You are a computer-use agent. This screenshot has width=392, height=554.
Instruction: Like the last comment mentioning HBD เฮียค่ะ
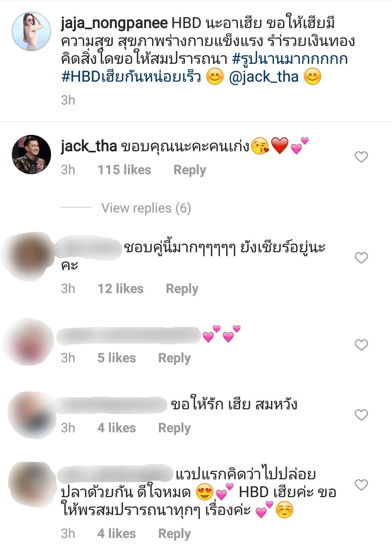tap(361, 485)
